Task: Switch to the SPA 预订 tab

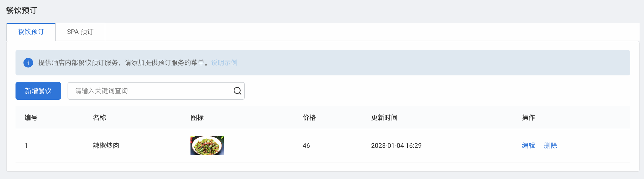Action: tap(80, 32)
